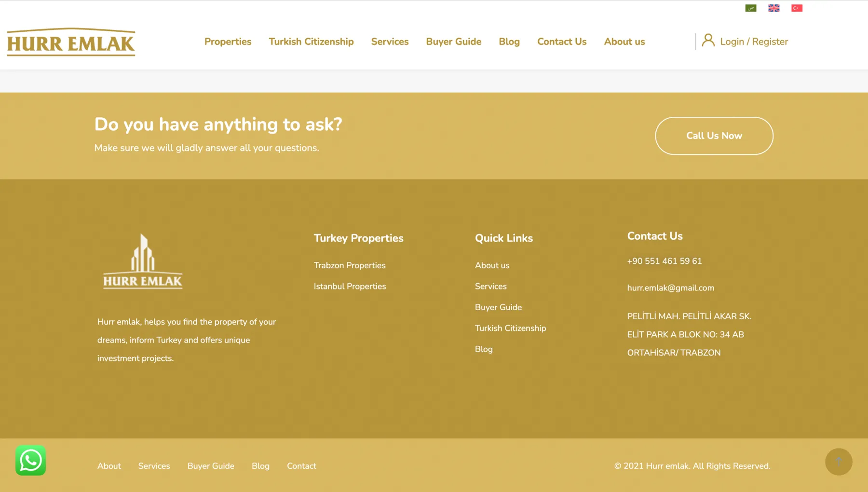Click Contact in the bottom footer bar

pyautogui.click(x=301, y=466)
